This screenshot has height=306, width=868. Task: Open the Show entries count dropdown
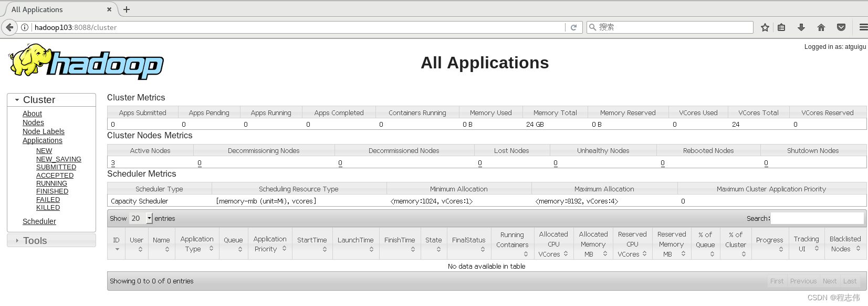(x=141, y=218)
